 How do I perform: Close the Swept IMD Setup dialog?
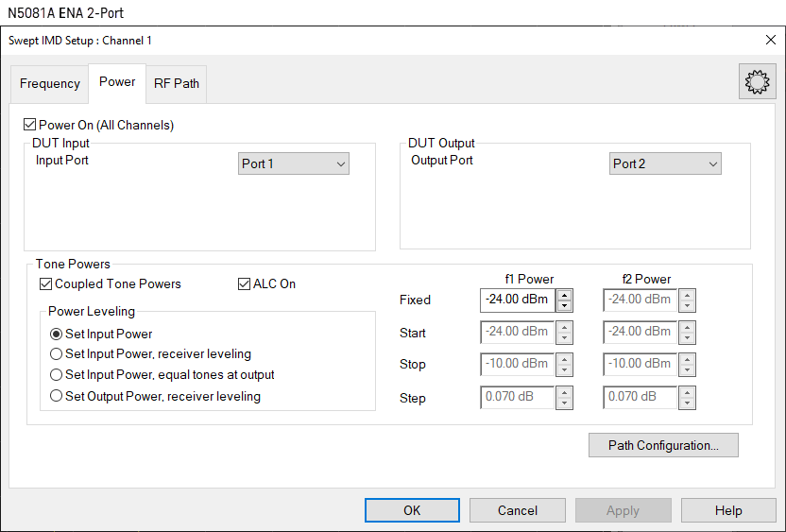tap(770, 40)
